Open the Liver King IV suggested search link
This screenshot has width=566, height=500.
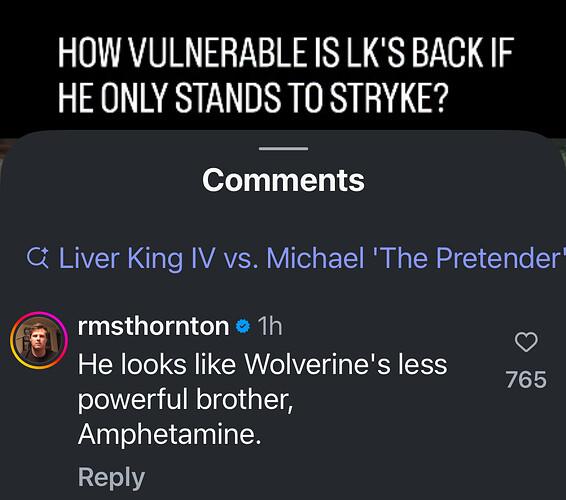294,258
